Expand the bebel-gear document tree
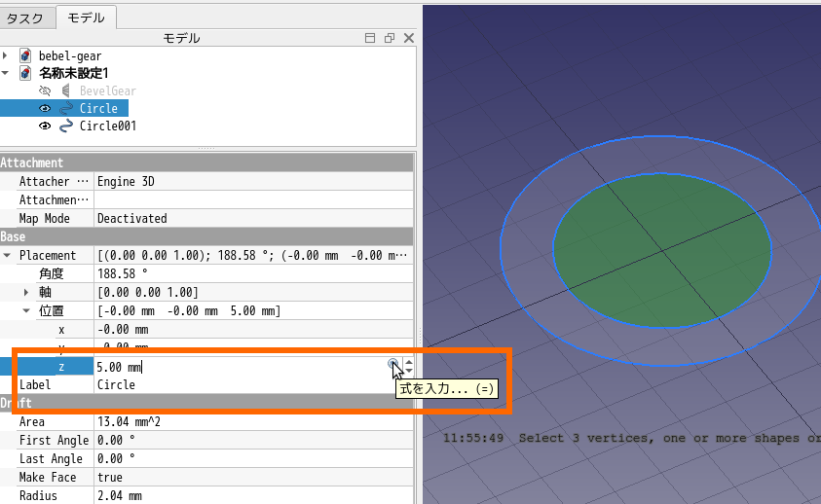The height and width of the screenshot is (504, 821). click(6, 56)
